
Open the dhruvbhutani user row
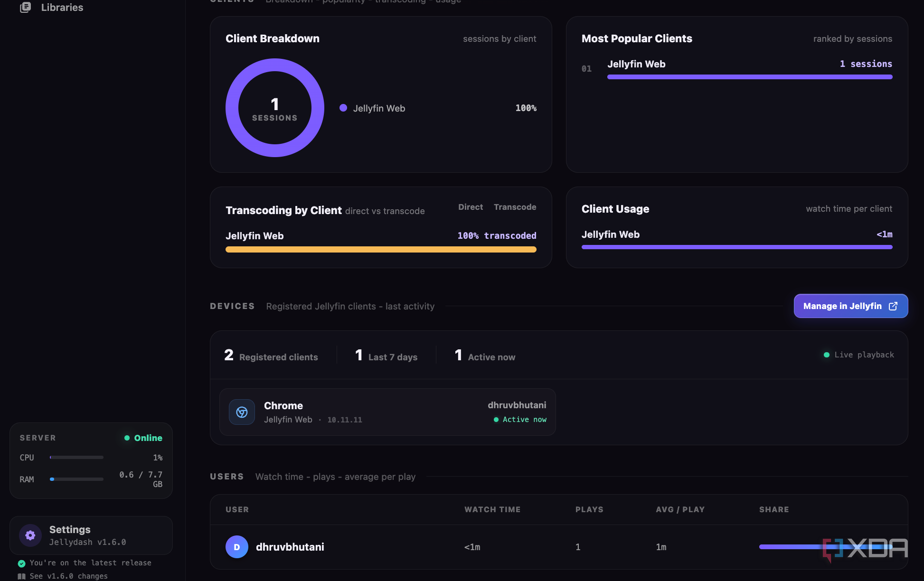tap(559, 547)
